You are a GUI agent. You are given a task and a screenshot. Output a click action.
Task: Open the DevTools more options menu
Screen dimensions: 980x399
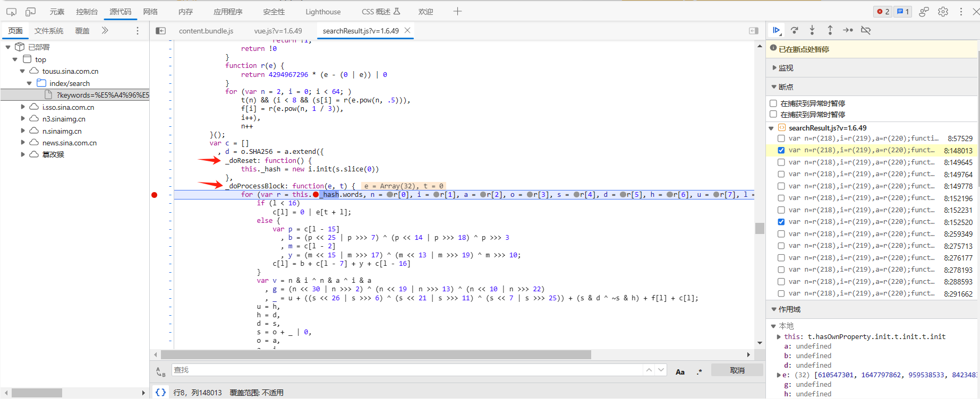pyautogui.click(x=961, y=12)
